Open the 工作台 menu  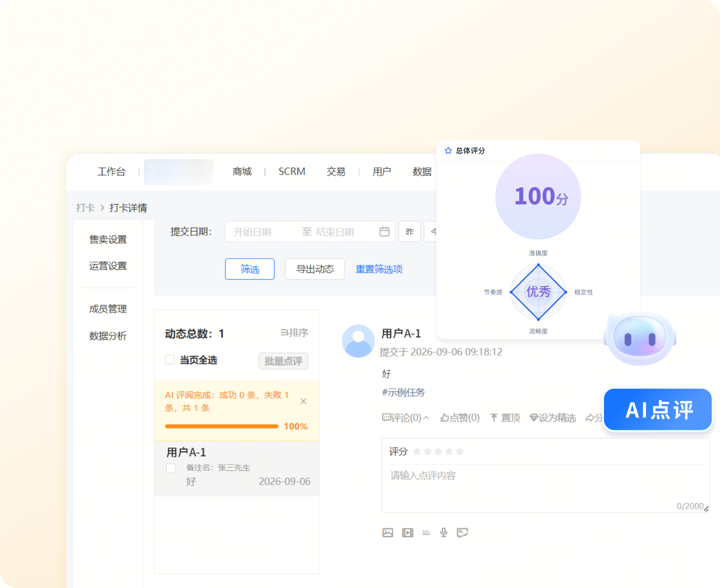(x=111, y=172)
